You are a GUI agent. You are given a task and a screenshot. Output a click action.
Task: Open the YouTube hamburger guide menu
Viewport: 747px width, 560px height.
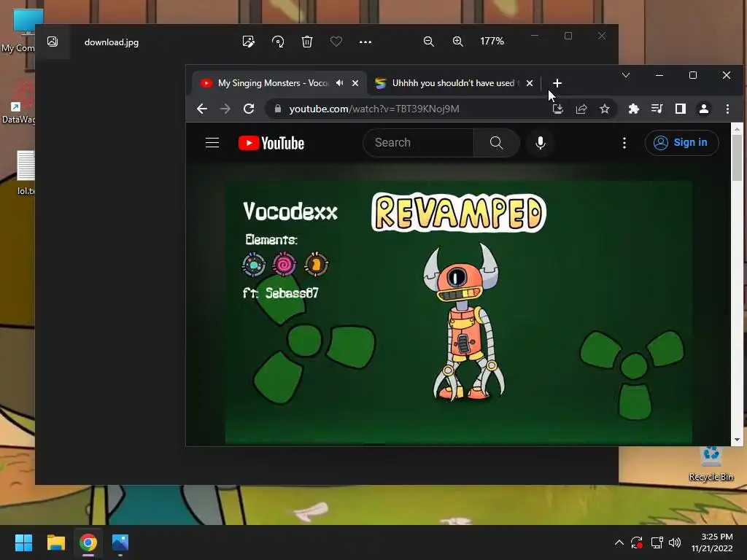coord(212,142)
